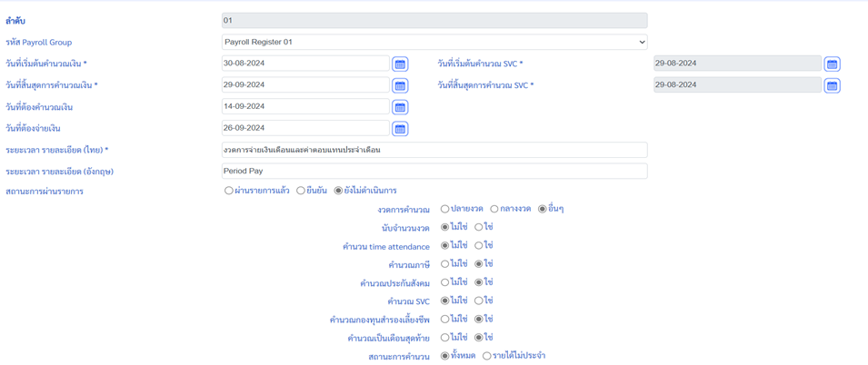
Task: Choose 'ปลายงวด' calculation period option
Action: click(445, 209)
